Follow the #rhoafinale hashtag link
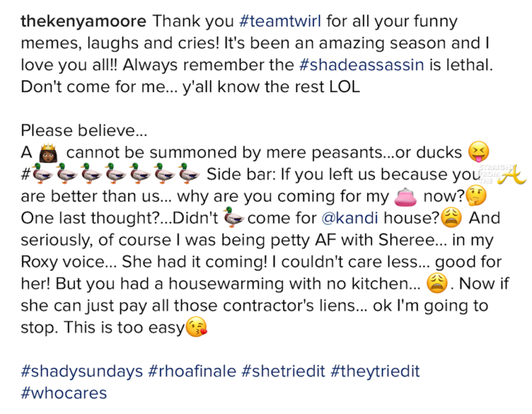The image size is (532, 414). (193, 371)
